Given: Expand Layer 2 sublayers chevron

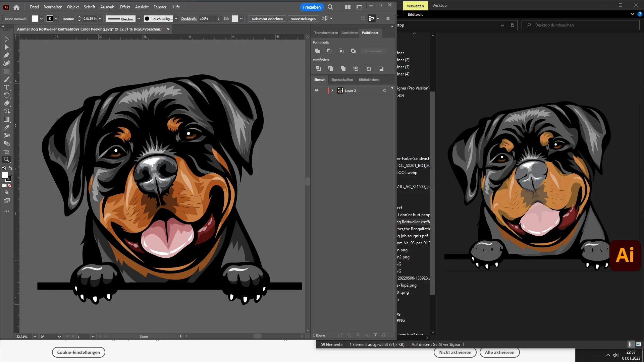Looking at the screenshot, I should 332,90.
